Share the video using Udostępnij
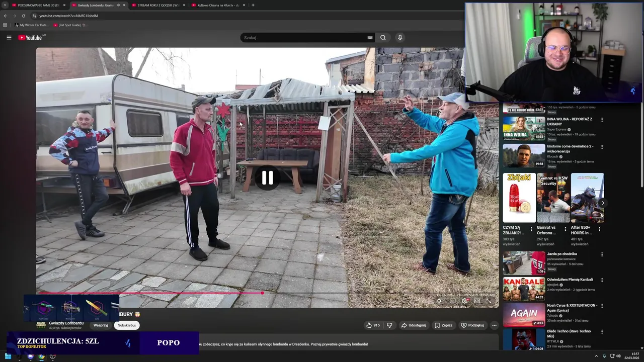Viewport: 644px width, 362px height. (414, 325)
